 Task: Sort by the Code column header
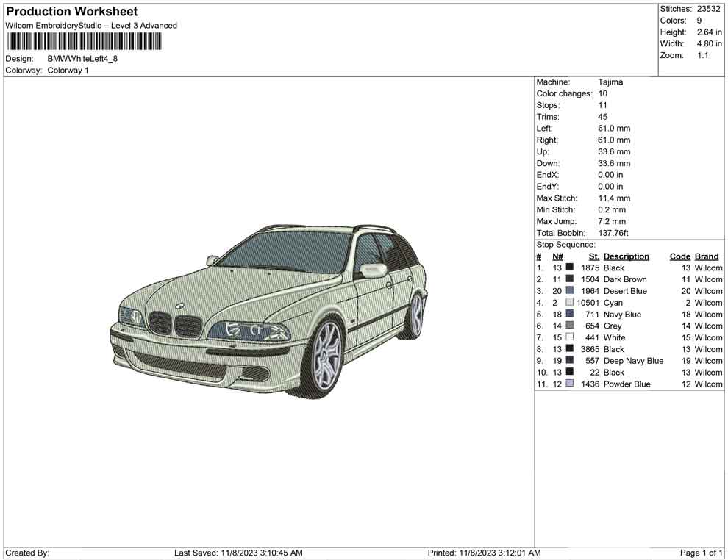[x=679, y=256]
